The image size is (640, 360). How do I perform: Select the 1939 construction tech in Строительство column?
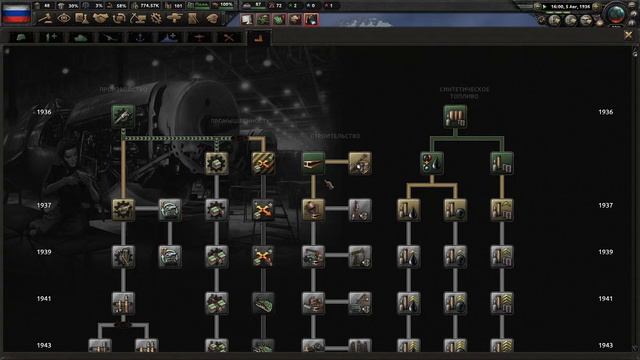click(x=313, y=256)
